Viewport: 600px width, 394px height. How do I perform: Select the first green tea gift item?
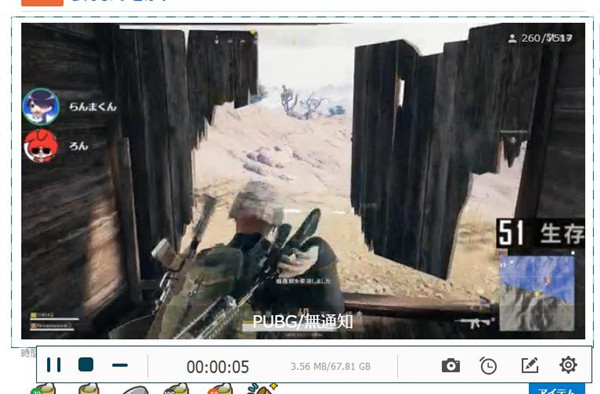(43, 389)
